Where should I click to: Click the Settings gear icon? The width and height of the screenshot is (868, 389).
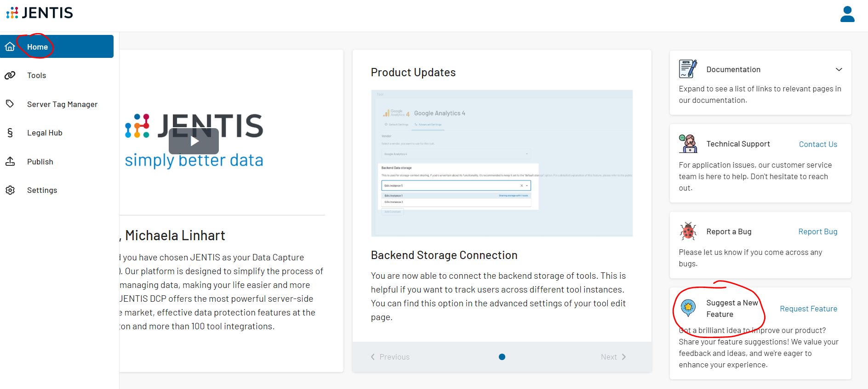pyautogui.click(x=10, y=190)
